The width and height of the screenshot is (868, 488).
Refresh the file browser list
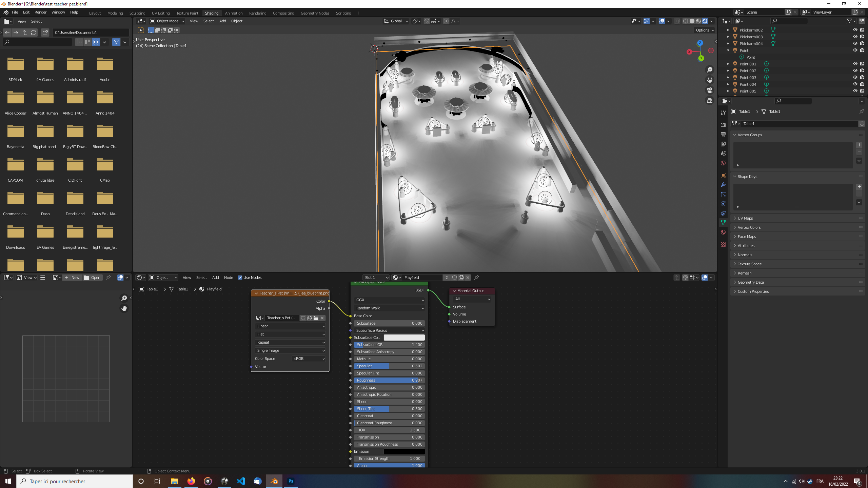[34, 33]
